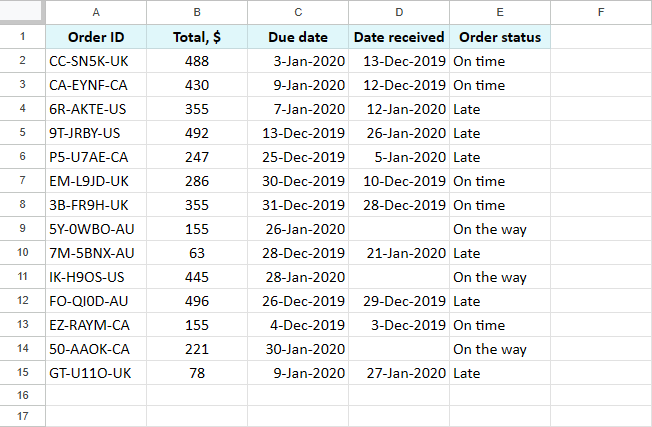Click the Order status header cell
Viewport: 652px width, 427px height.
(x=500, y=37)
